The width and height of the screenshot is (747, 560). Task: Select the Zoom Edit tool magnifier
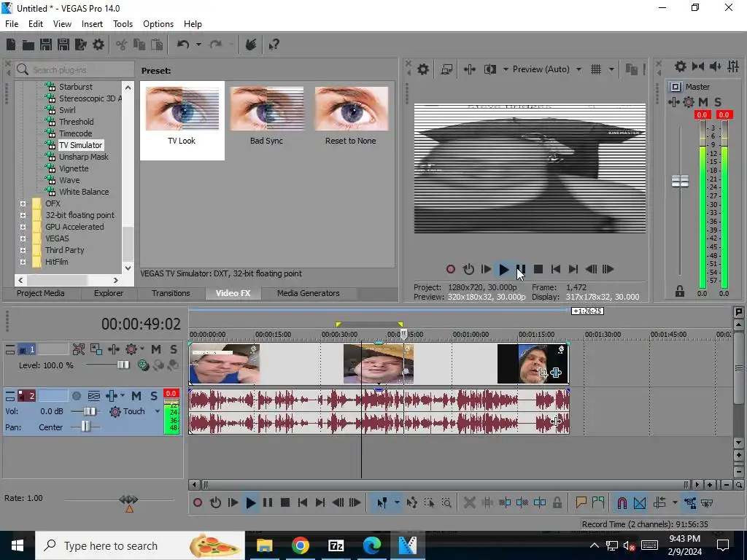[x=446, y=502]
